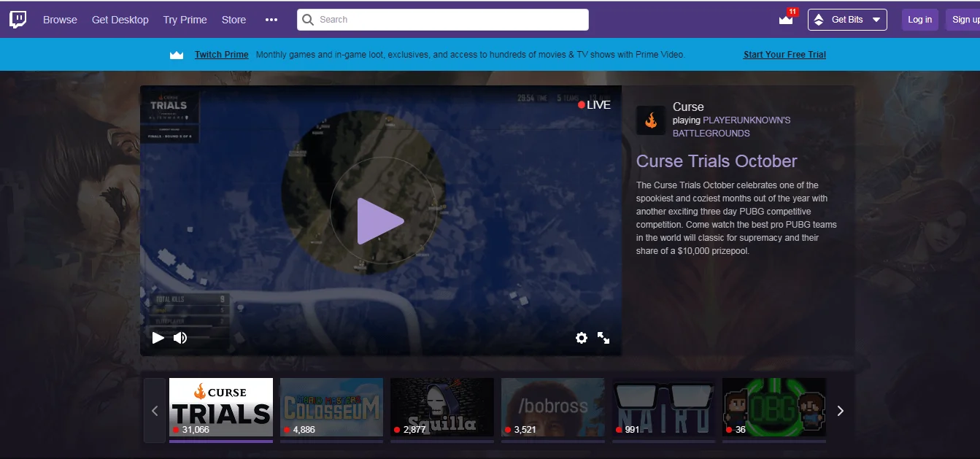Click the large purple play button
The image size is (980, 459).
click(x=379, y=221)
